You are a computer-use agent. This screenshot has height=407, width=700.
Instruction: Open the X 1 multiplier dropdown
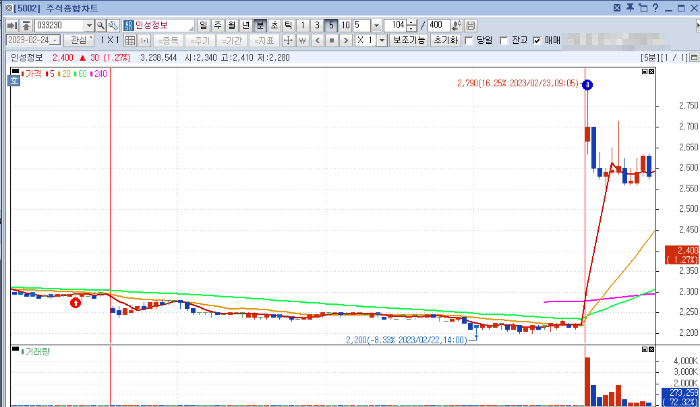382,41
